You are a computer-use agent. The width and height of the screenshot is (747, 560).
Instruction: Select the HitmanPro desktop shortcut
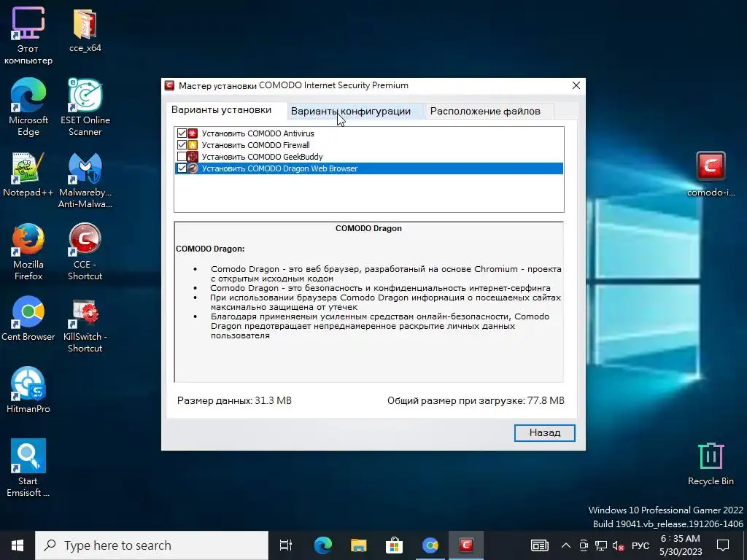28,390
